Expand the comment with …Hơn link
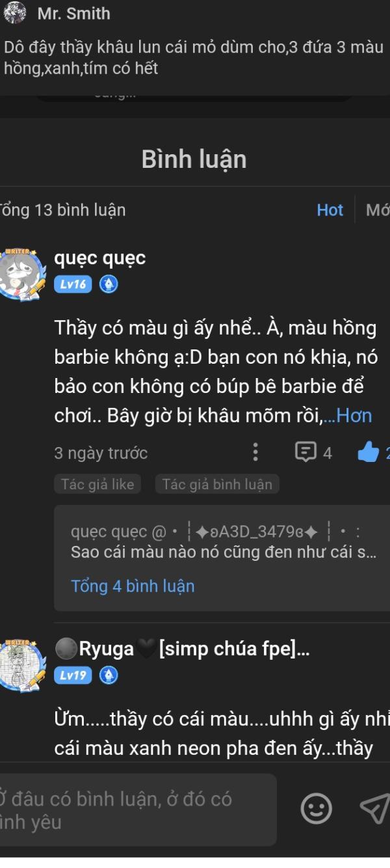This screenshot has width=390, height=868. pos(348,415)
